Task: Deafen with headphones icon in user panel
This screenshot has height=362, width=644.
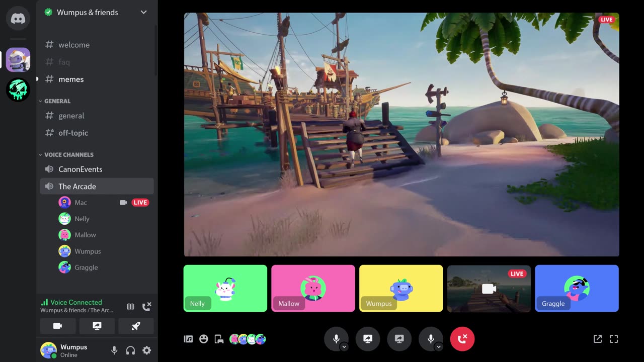Action: (130, 350)
